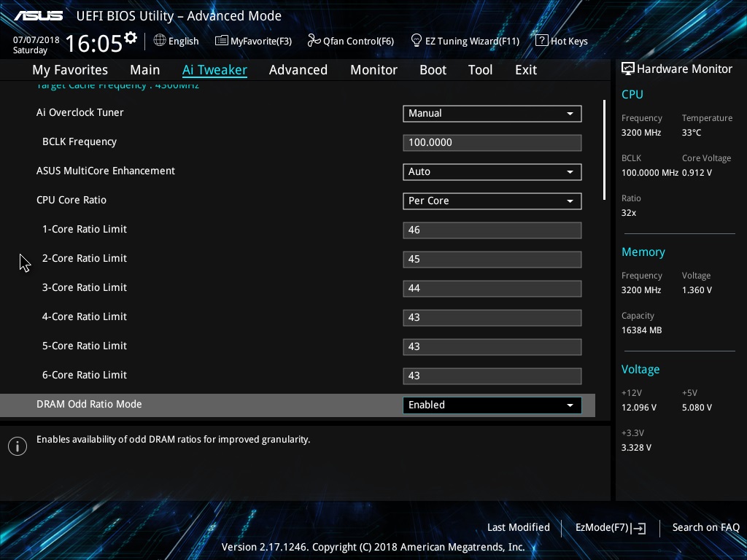Click the Ratio 32x value

tap(629, 212)
